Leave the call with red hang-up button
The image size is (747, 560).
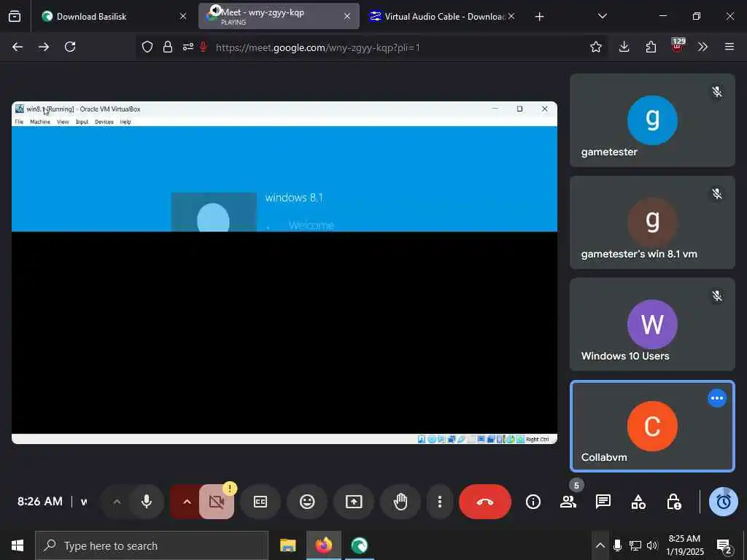click(x=485, y=502)
